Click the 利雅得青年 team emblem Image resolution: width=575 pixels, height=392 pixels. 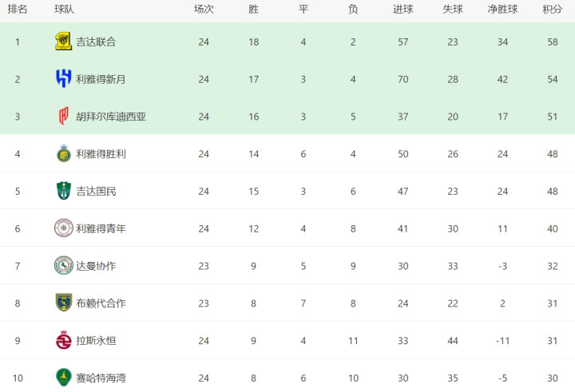tap(63, 228)
